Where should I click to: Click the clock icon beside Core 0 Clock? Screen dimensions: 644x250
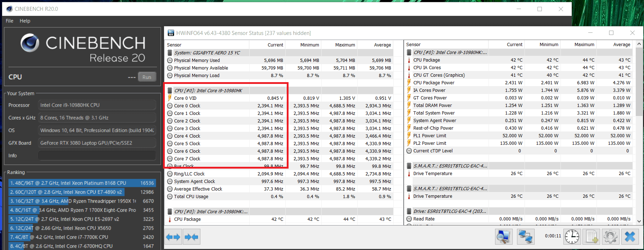tap(170, 106)
